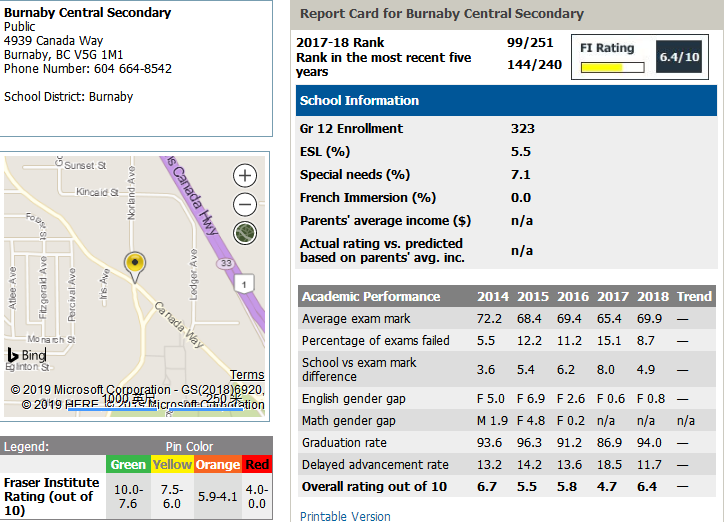Click the yellow FI Rating progress bar

tap(611, 68)
